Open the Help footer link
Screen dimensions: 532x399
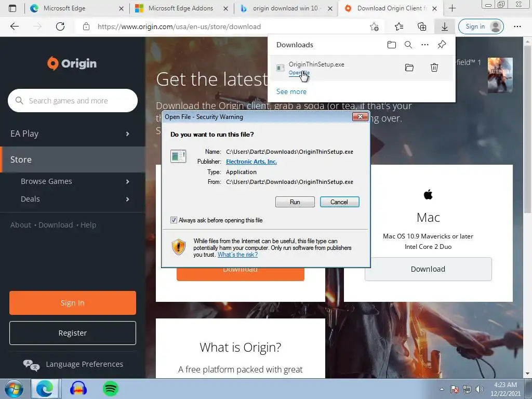coord(88,225)
